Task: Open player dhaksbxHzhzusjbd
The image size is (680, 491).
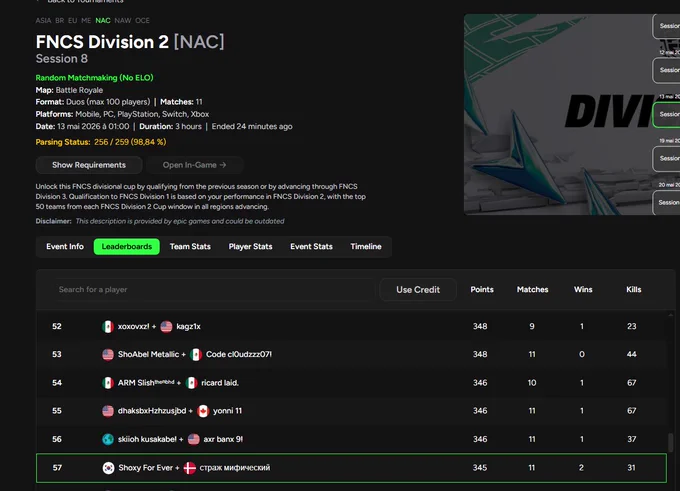Action: pos(152,411)
